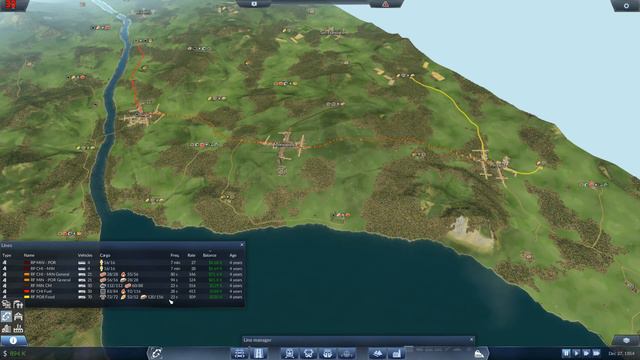This screenshot has height=360, width=640.
Task: Open the depots list icon
Action: click(x=18, y=316)
